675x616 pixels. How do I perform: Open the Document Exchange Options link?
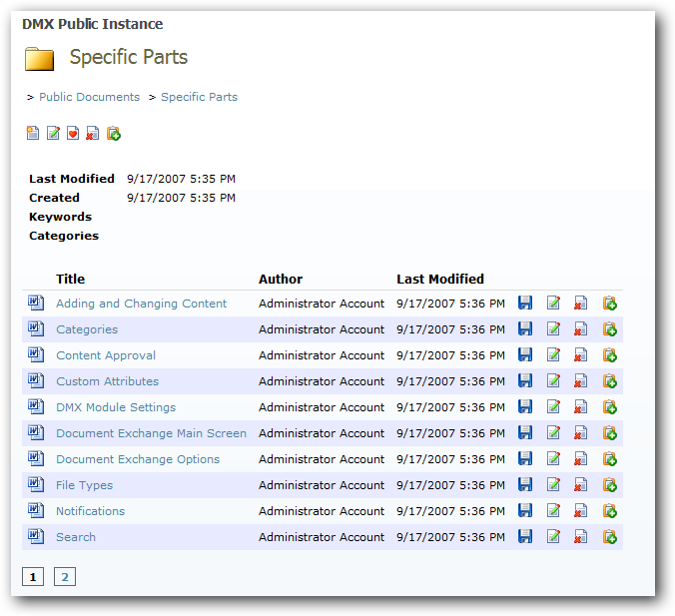click(x=138, y=459)
